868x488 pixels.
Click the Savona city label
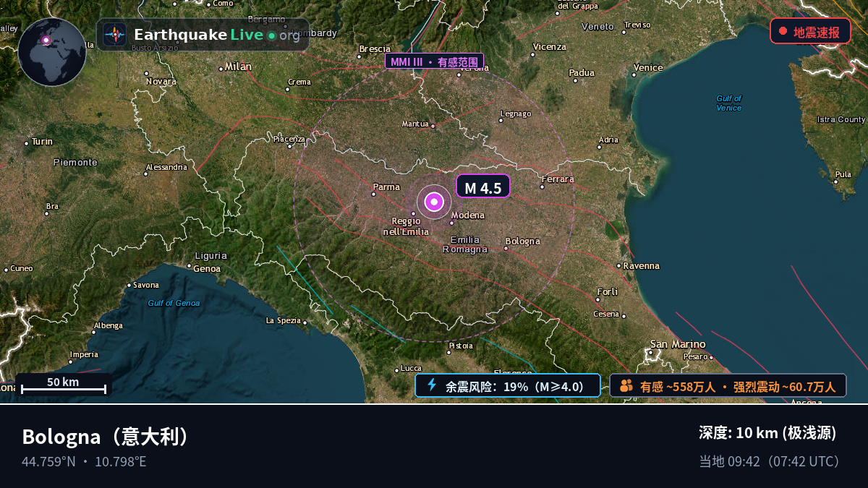(x=146, y=285)
